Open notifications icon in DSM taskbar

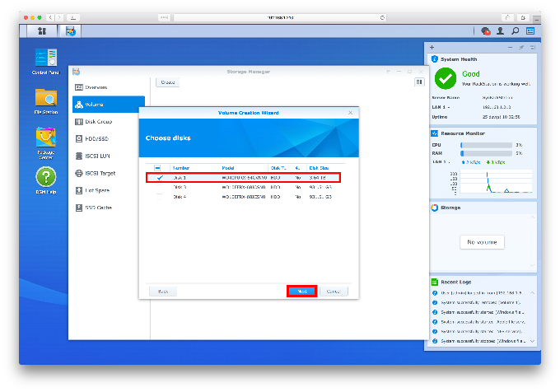tap(486, 31)
